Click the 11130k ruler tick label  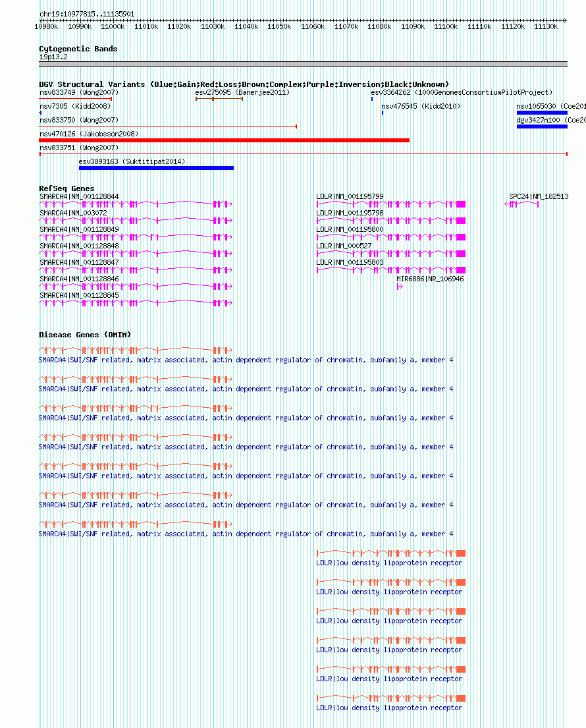546,26
